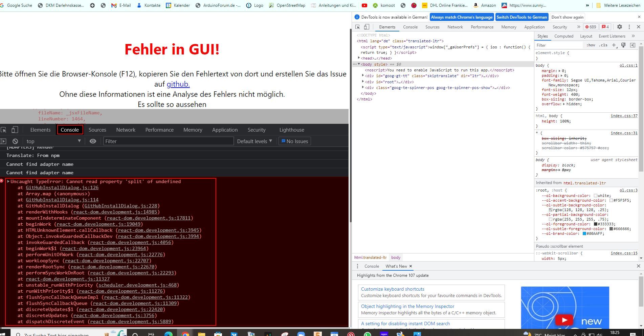
Task: Open DevTools settings gear
Action: (620, 27)
